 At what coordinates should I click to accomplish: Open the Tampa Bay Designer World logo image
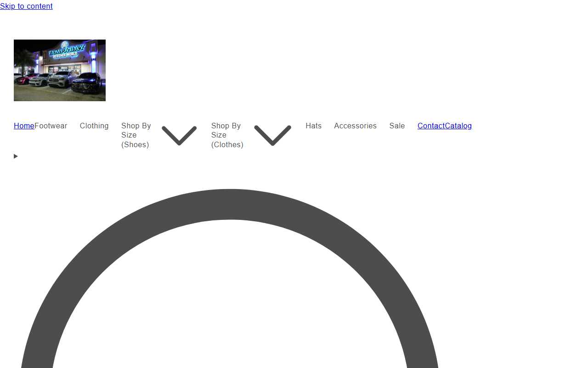point(60,70)
